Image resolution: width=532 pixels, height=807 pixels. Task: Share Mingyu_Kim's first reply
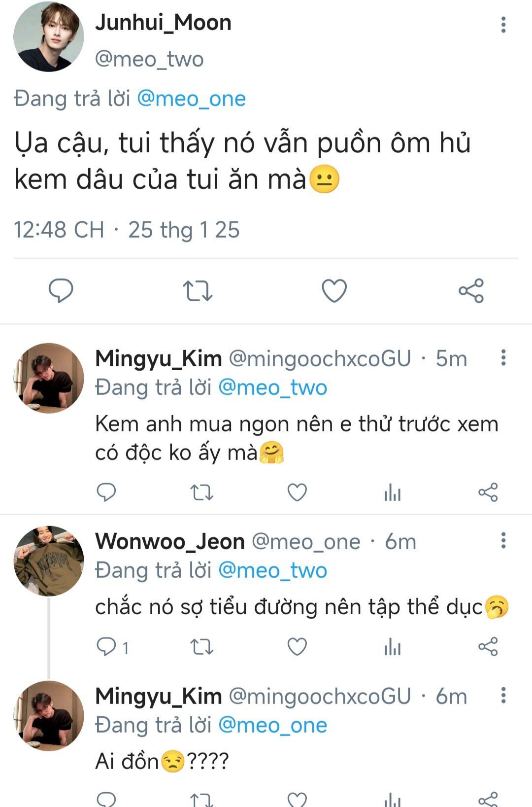coord(488,492)
